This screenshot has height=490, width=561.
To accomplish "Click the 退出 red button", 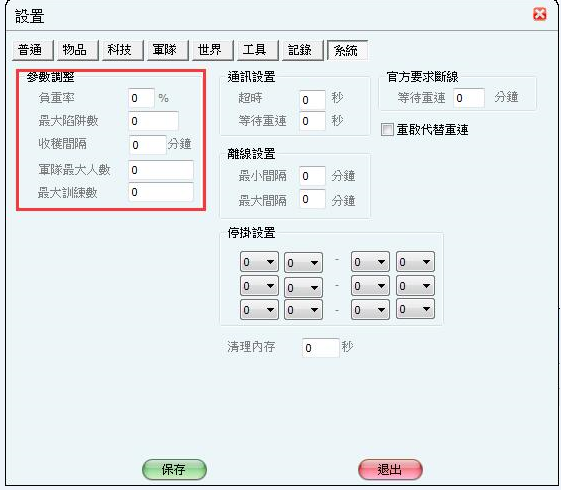I will [x=390, y=469].
